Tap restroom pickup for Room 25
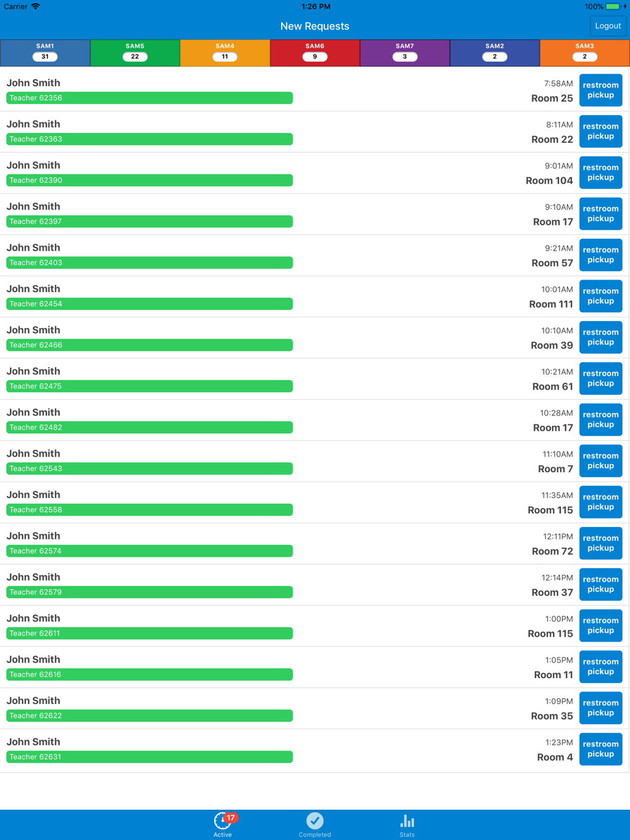Screen dimensions: 630x840 point(601,90)
